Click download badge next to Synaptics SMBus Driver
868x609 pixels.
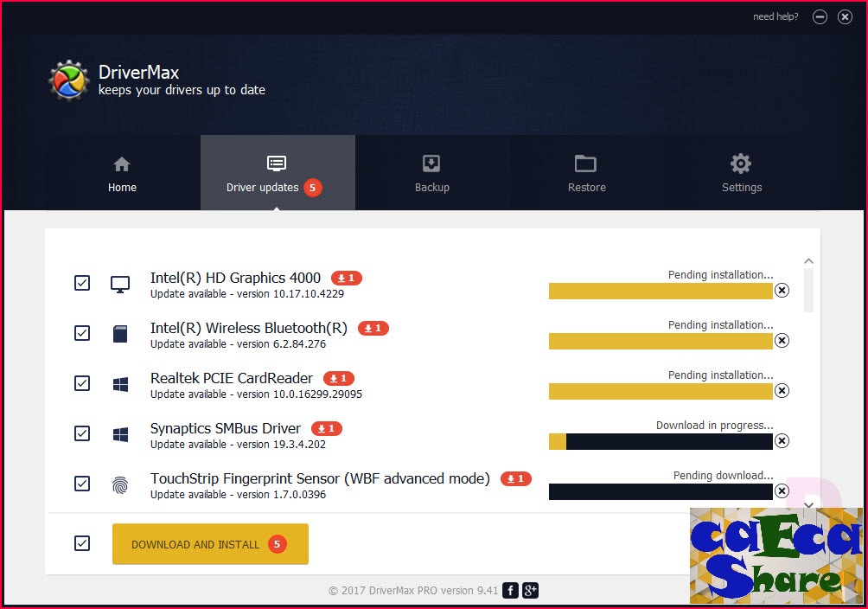point(327,429)
